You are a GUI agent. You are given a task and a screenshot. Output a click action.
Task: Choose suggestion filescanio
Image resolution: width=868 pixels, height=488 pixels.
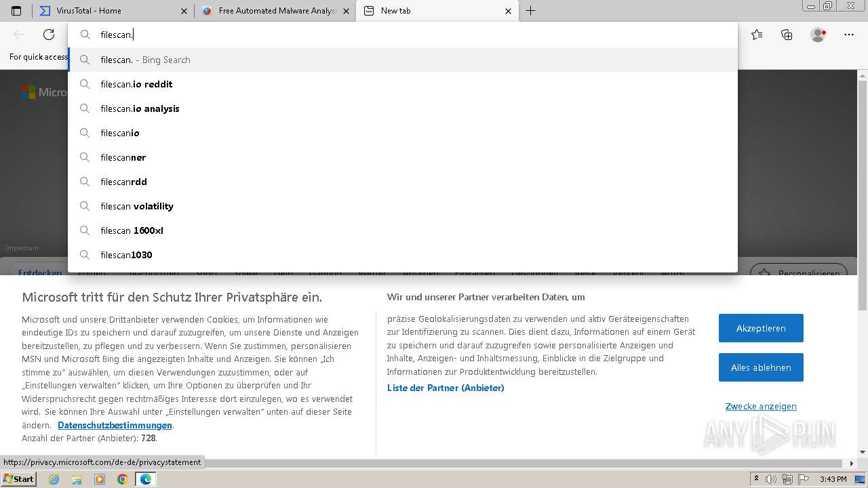403,133
